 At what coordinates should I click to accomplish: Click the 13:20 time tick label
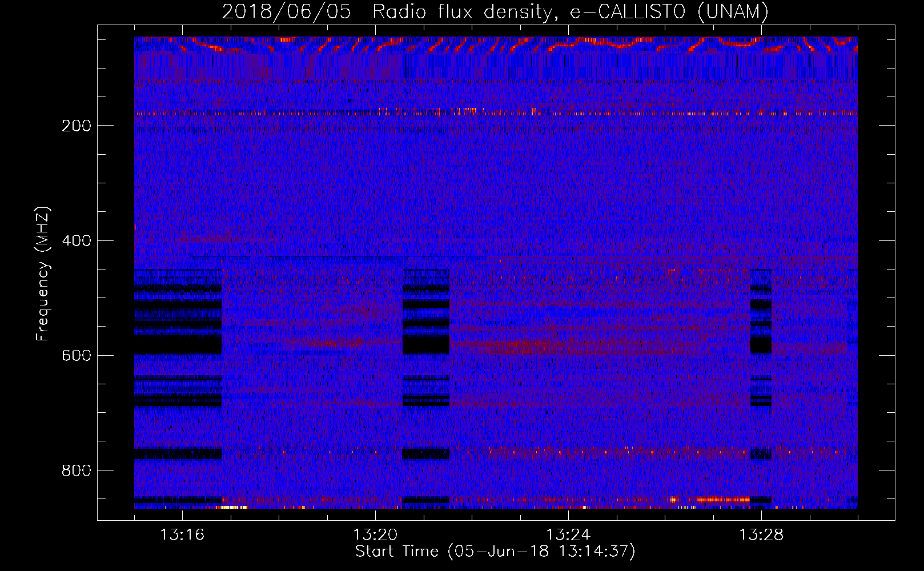375,535
